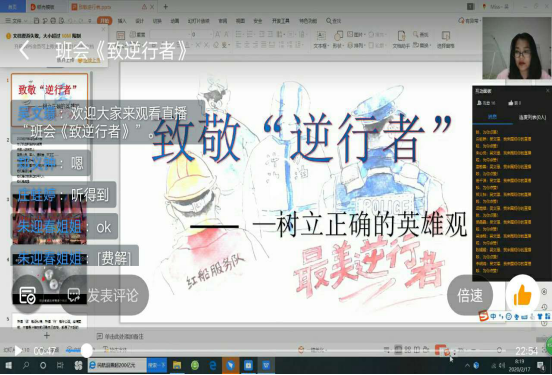Switch to the 插入 ribbon tab
Image resolution: width=552 pixels, height=375 pixels.
click(122, 21)
